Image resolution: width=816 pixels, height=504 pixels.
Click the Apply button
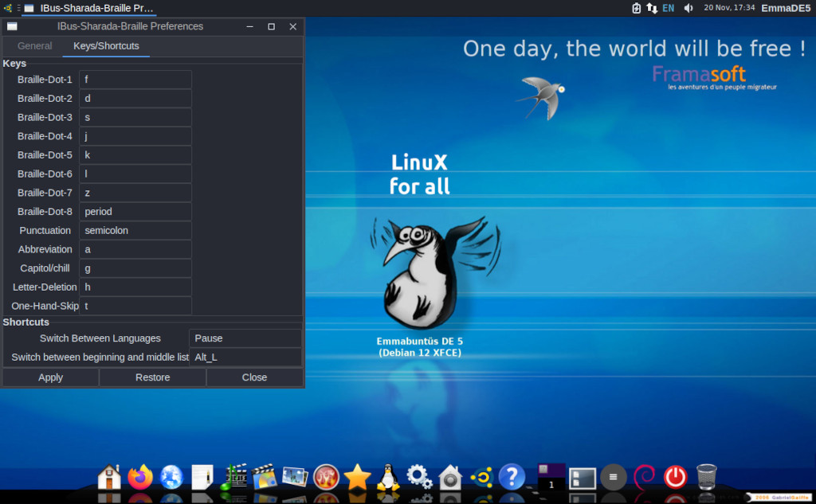click(50, 377)
